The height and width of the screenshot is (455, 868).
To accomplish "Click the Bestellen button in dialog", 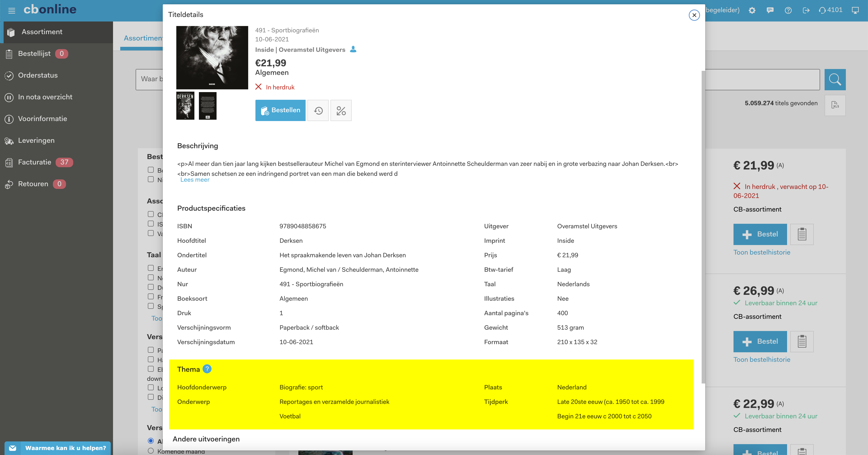I will (280, 110).
